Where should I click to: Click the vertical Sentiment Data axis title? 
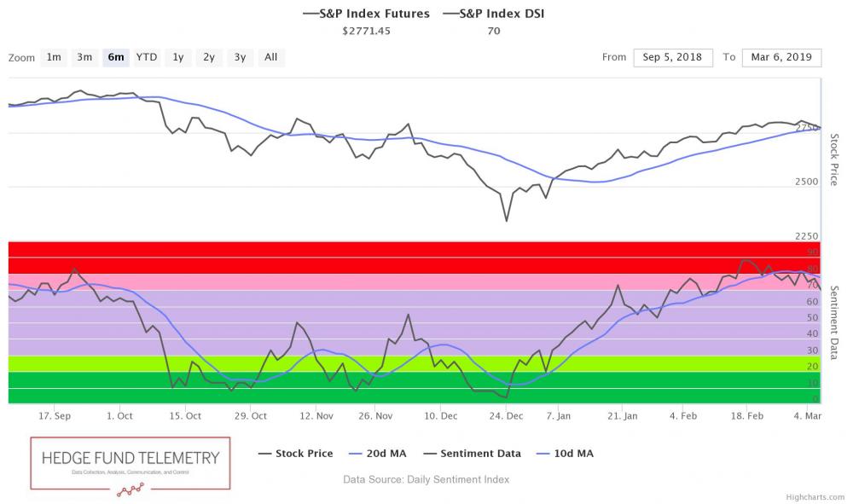(x=834, y=322)
